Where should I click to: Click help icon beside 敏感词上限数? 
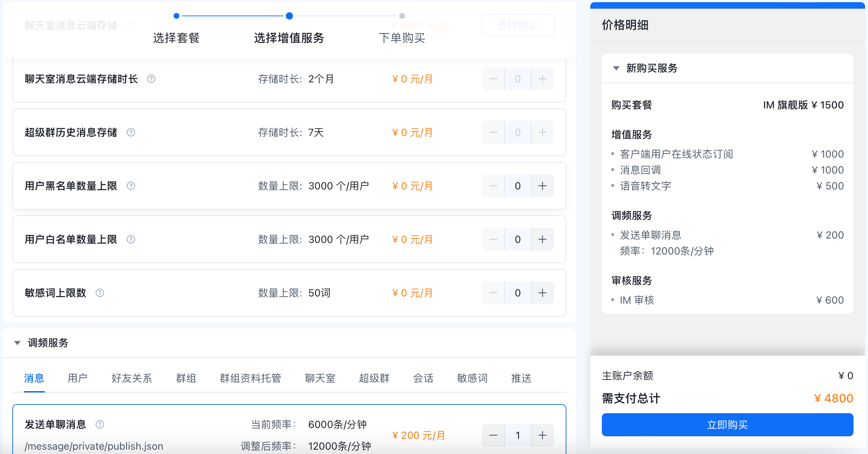(100, 293)
